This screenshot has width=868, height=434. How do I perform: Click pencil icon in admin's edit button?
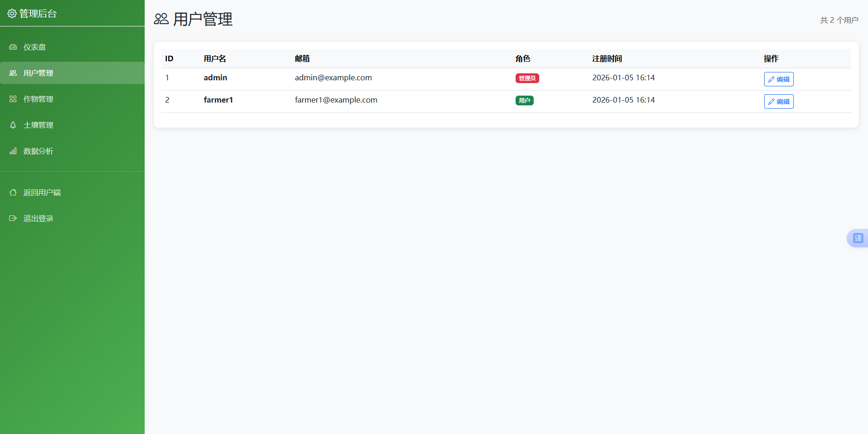[771, 79]
